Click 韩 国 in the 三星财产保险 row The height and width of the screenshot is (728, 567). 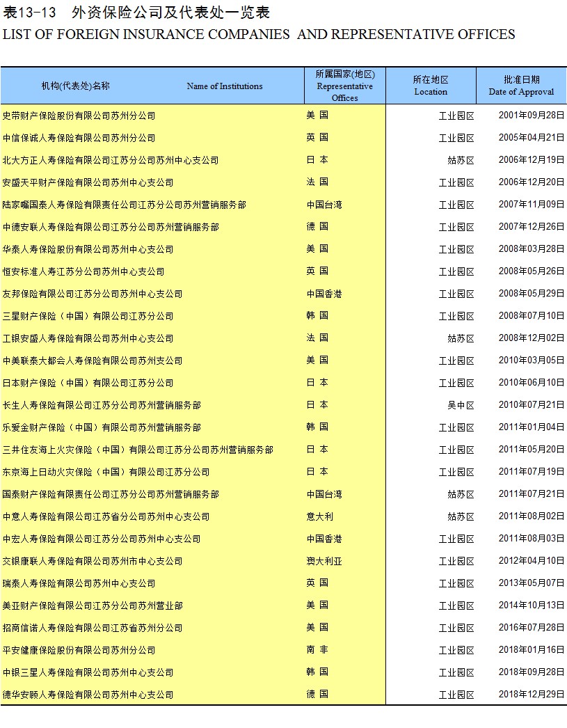[317, 316]
